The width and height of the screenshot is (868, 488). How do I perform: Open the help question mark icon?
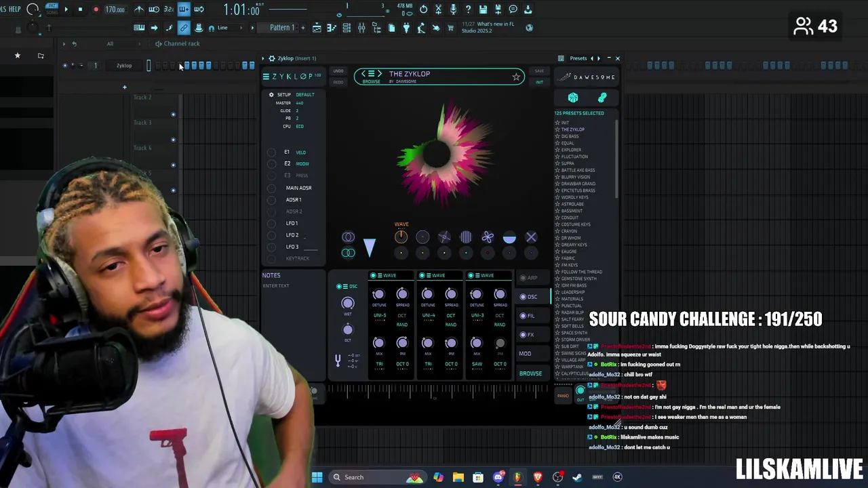(468, 9)
